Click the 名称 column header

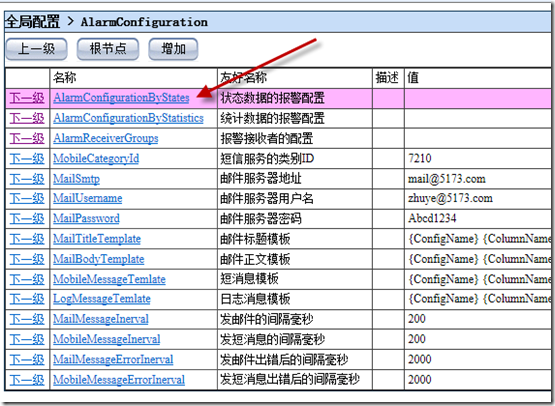point(133,78)
